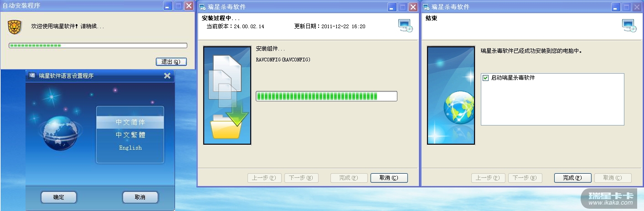Click the disabled 完成(F) button in the installing window

(349, 178)
